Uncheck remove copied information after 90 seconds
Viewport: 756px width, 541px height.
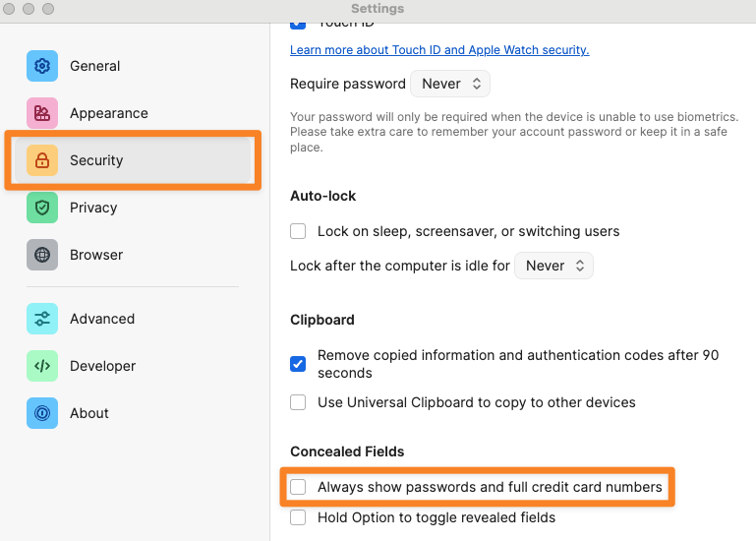(x=298, y=364)
